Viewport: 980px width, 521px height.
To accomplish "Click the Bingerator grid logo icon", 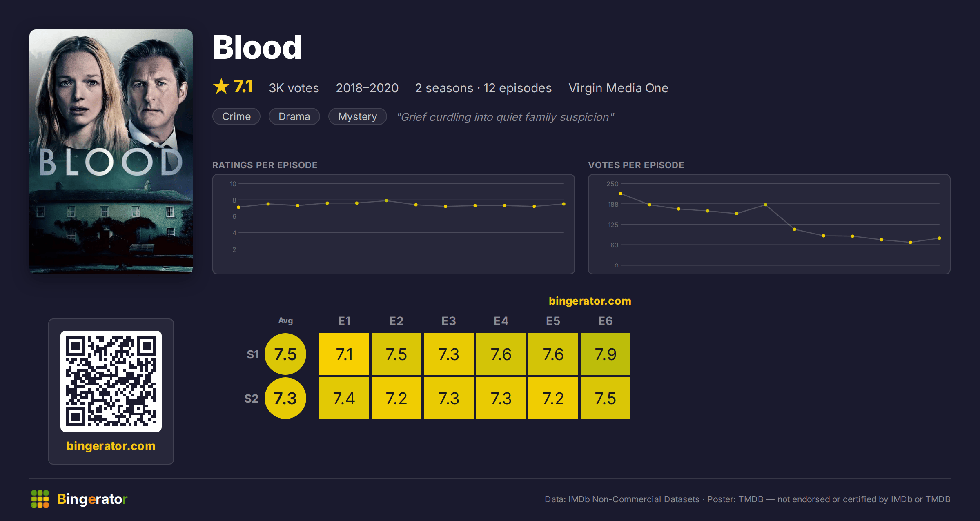I will [x=40, y=499].
